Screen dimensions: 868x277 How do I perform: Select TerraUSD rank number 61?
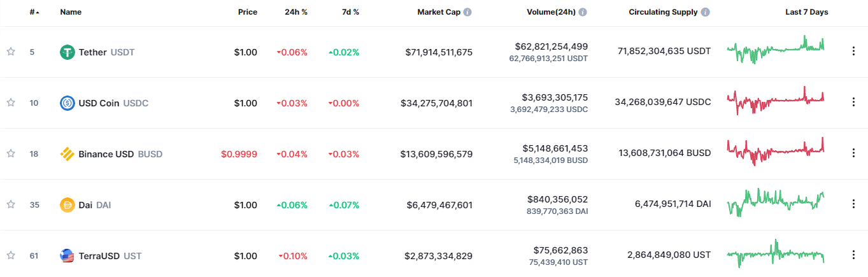click(x=34, y=256)
